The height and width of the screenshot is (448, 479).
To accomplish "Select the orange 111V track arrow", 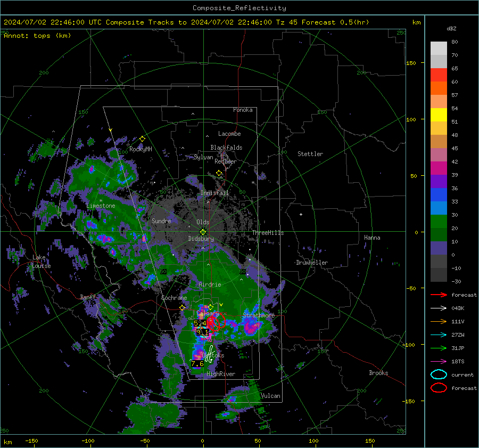I will pos(439,321).
